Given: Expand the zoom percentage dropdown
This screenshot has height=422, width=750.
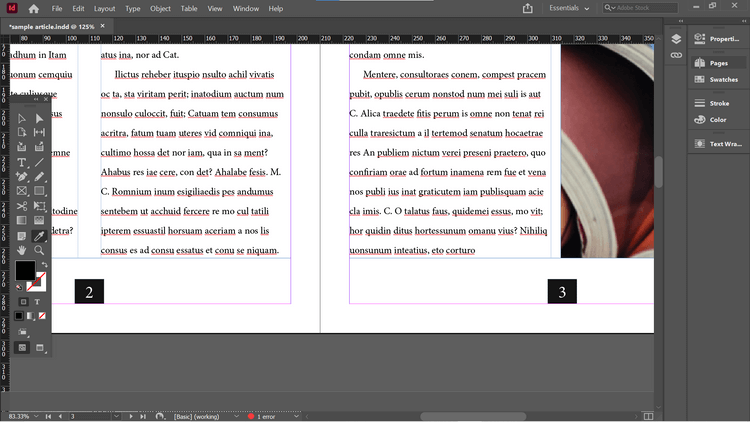Looking at the screenshot, I should click(36, 416).
